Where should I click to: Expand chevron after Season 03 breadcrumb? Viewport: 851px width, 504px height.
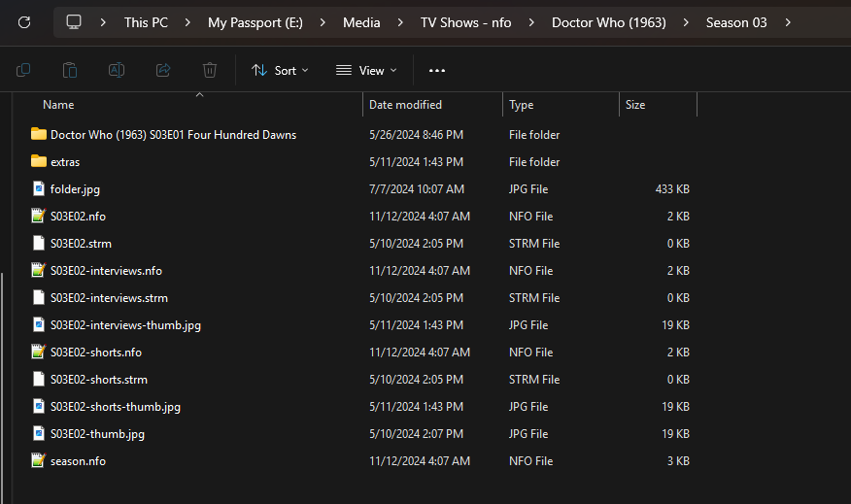coord(787,22)
